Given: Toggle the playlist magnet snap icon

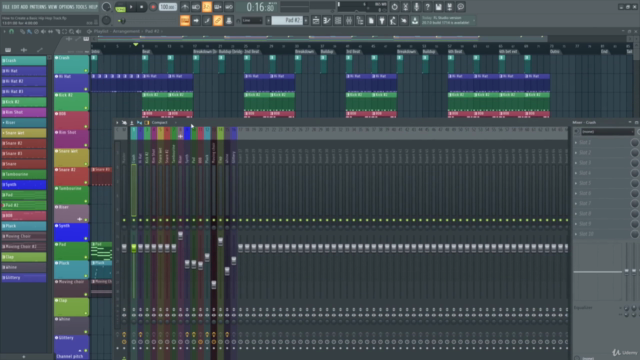Looking at the screenshot, I should (x=11, y=31).
